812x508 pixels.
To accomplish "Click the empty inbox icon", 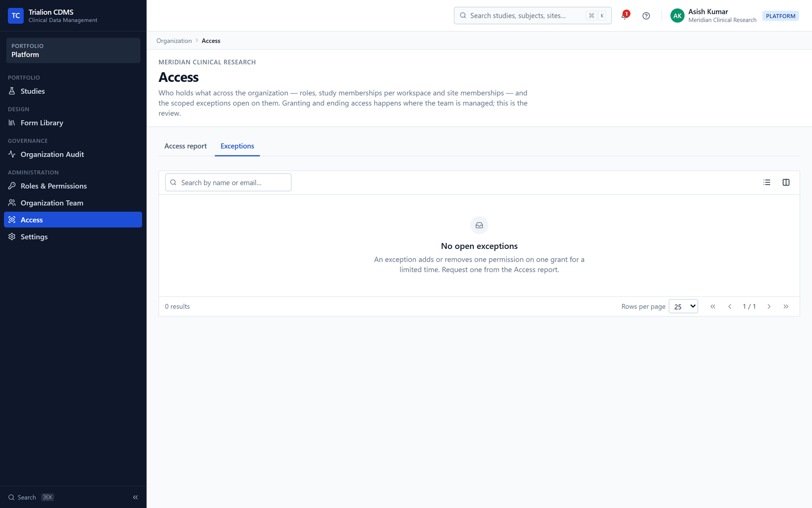I will point(479,225).
